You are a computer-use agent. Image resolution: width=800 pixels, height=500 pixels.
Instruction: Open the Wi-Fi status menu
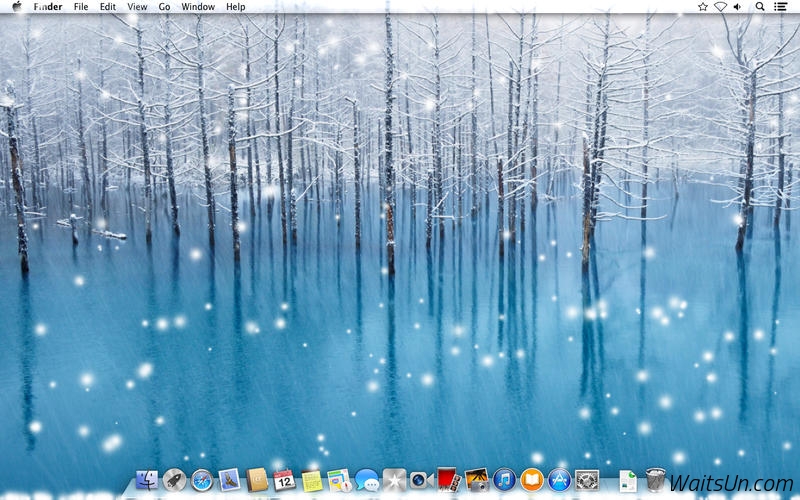(720, 7)
